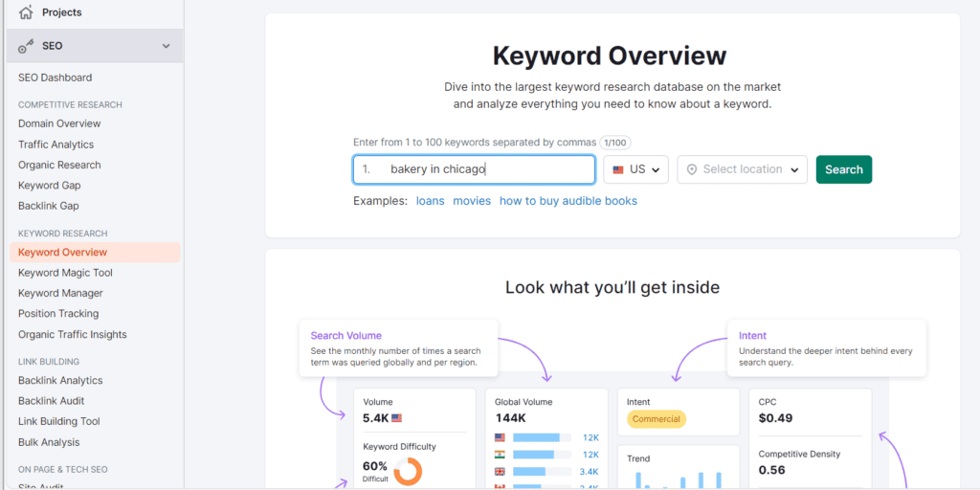The width and height of the screenshot is (980, 490).
Task: Click the 'loans' example link
Action: pos(430,201)
